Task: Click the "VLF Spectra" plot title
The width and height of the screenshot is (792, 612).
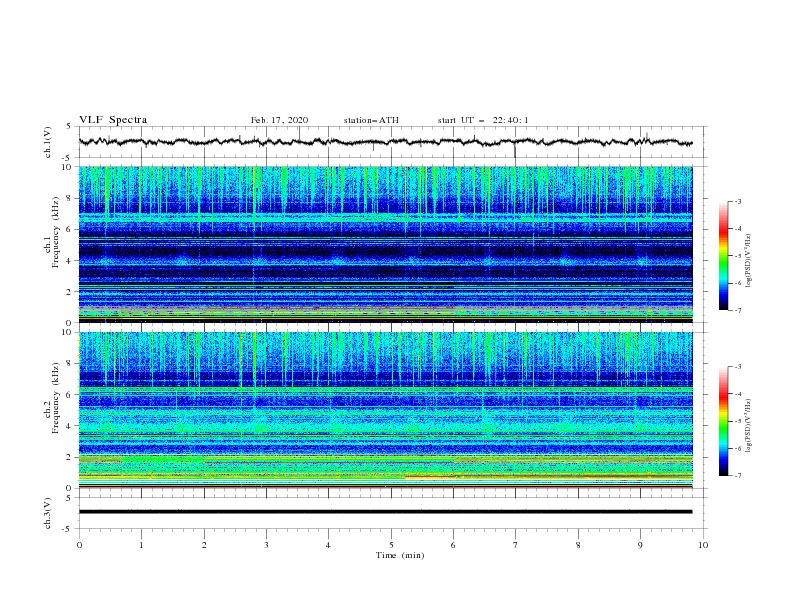Action: pyautogui.click(x=113, y=120)
